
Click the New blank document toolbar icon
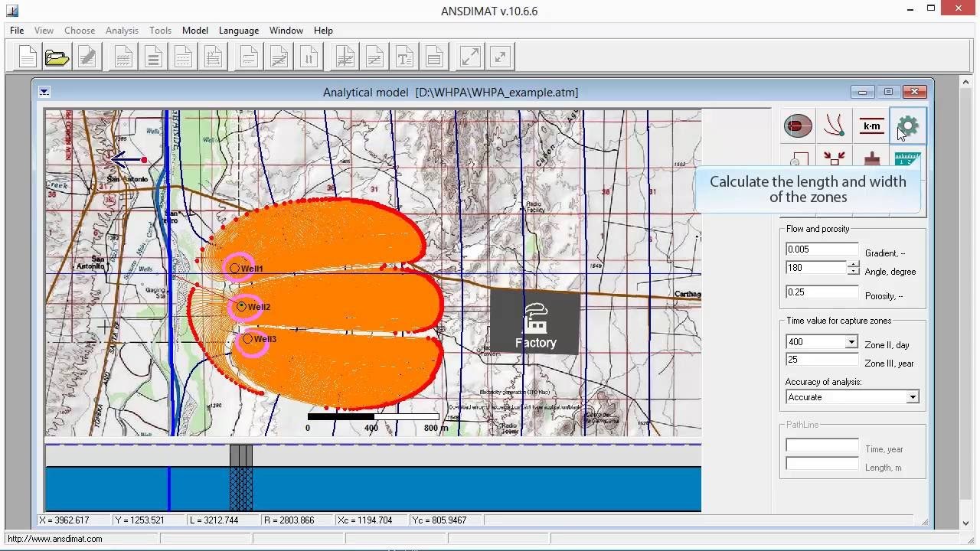28,57
